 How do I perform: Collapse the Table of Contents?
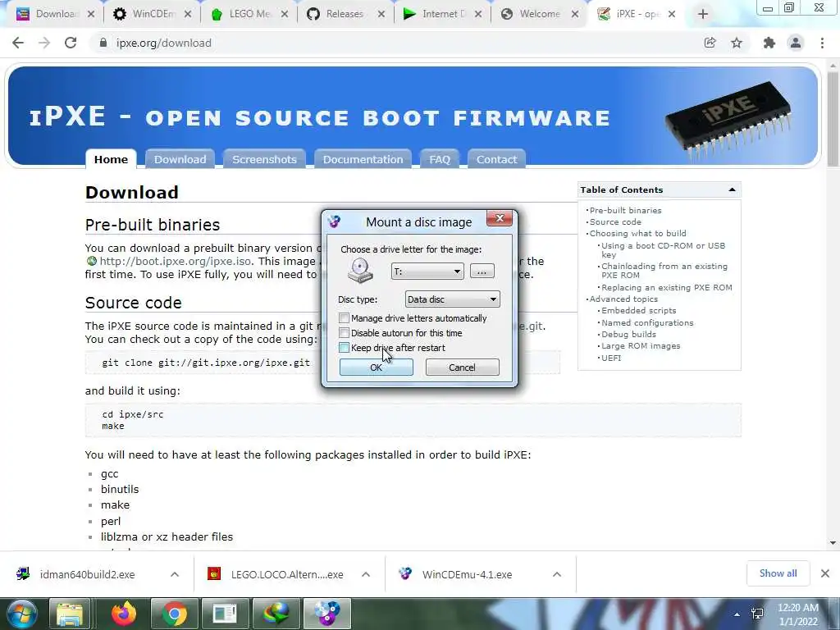coord(732,189)
